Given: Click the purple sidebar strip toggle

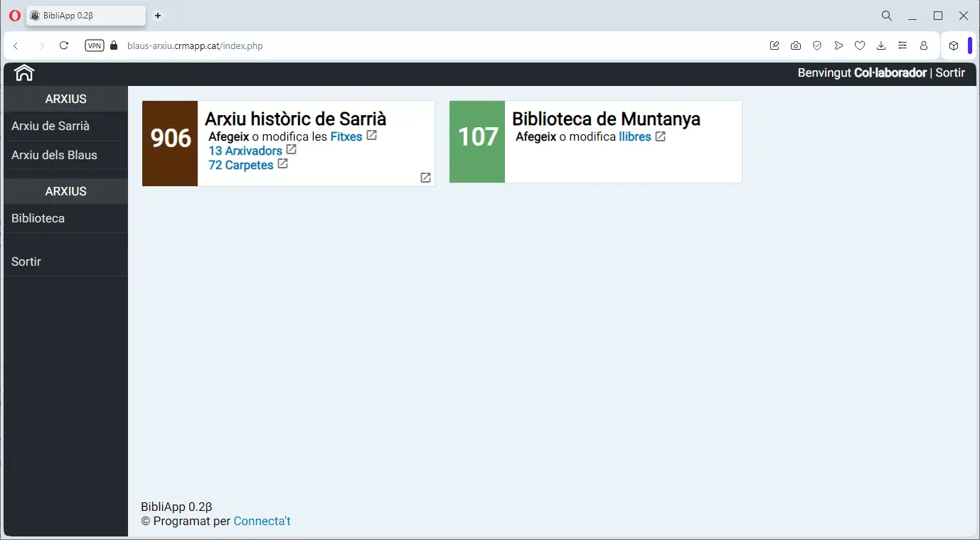Looking at the screenshot, I should (970, 45).
